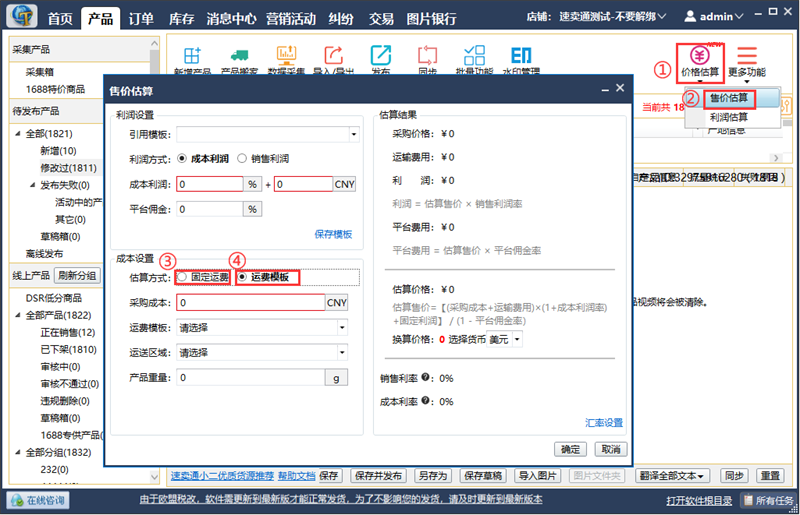The height and width of the screenshot is (515, 800).
Task: Click the 刷新分组 button
Action: tap(77, 276)
